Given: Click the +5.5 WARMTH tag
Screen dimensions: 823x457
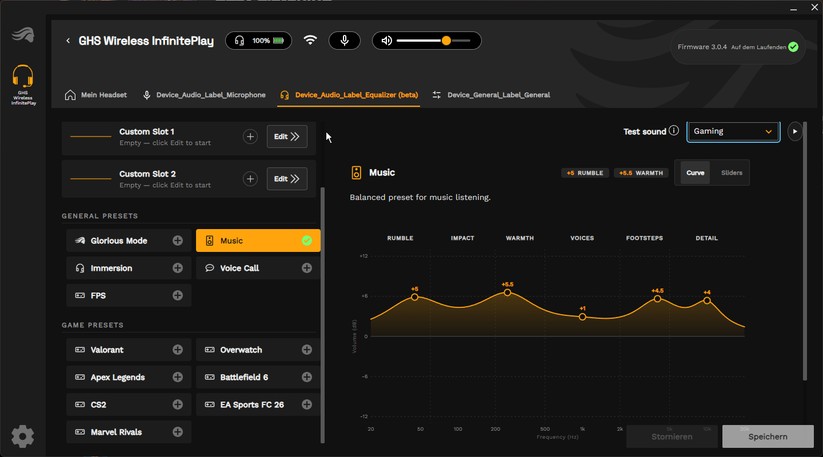Looking at the screenshot, I should click(x=641, y=173).
